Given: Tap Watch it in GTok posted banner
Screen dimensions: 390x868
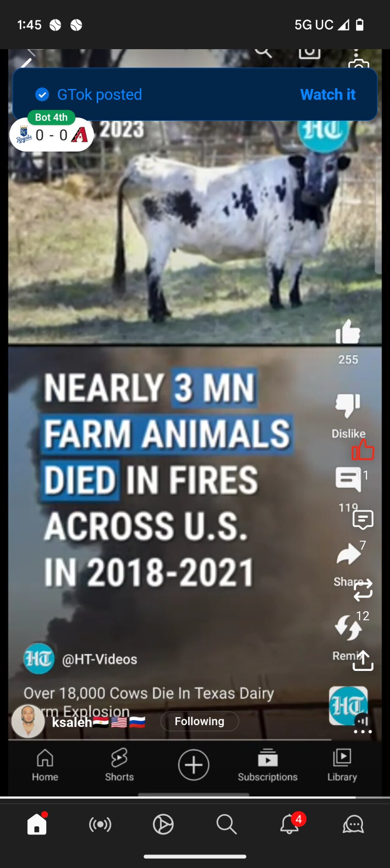Looking at the screenshot, I should click(x=328, y=95).
